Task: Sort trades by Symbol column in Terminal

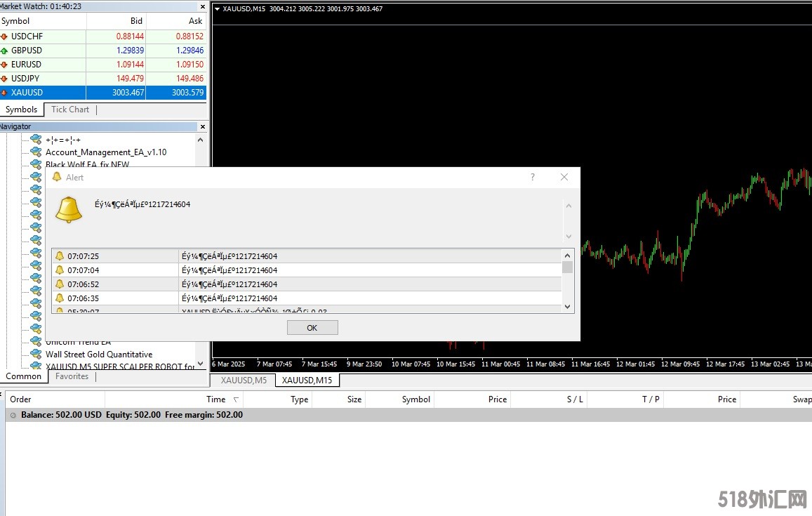Action: click(399, 399)
